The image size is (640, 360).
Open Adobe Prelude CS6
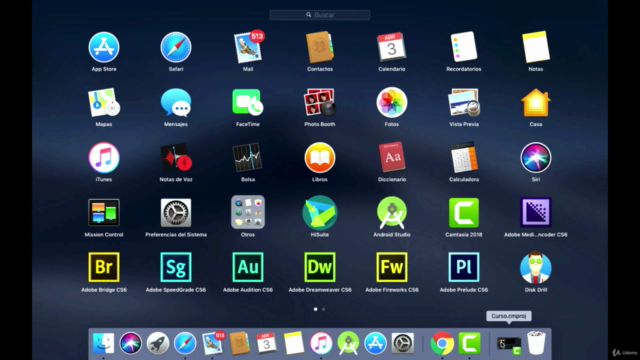click(464, 267)
